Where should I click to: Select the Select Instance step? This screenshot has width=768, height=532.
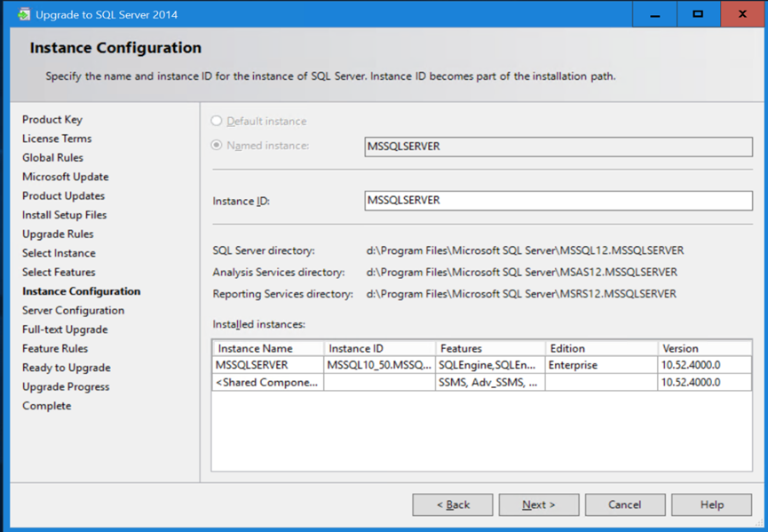tap(59, 253)
